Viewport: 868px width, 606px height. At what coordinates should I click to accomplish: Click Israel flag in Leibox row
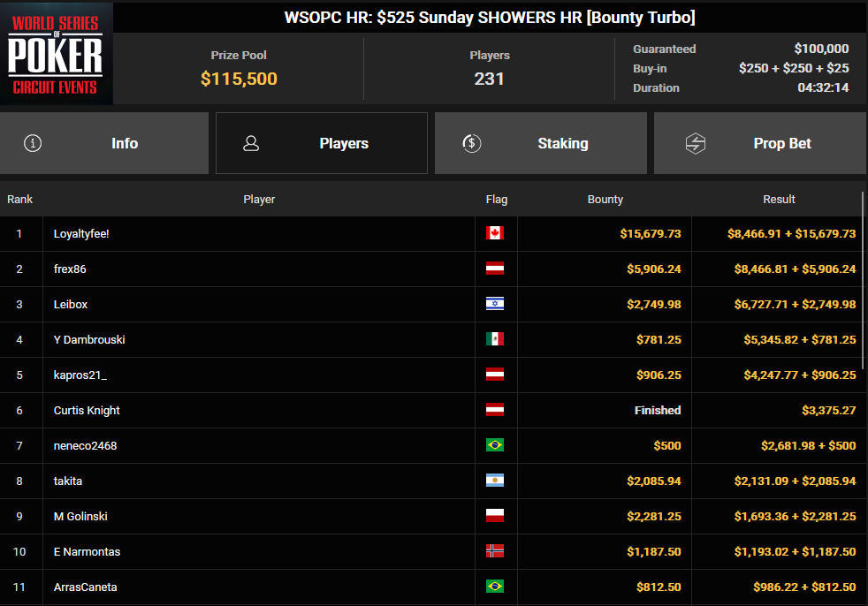[494, 304]
